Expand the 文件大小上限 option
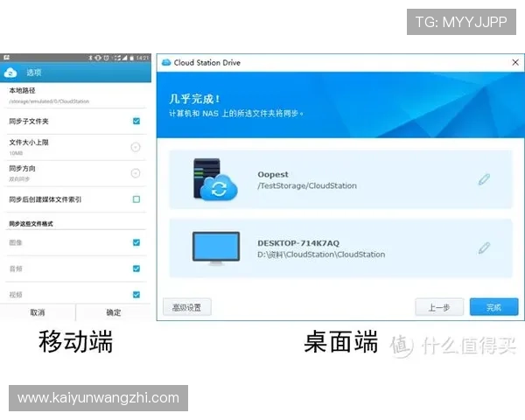Image resolution: width=525 pixels, height=420 pixels. click(136, 147)
